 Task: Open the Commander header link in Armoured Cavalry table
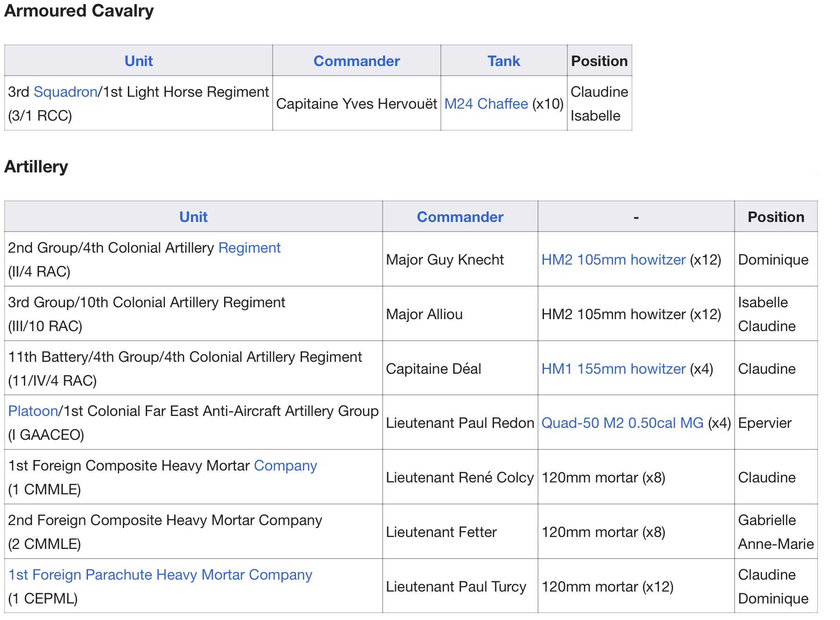[356, 61]
